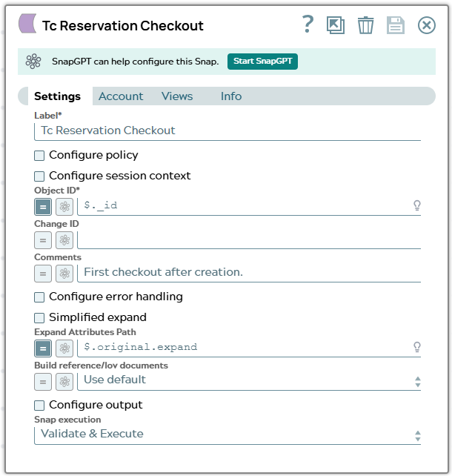Switch to the Account tab
This screenshot has width=452, height=476.
point(121,96)
